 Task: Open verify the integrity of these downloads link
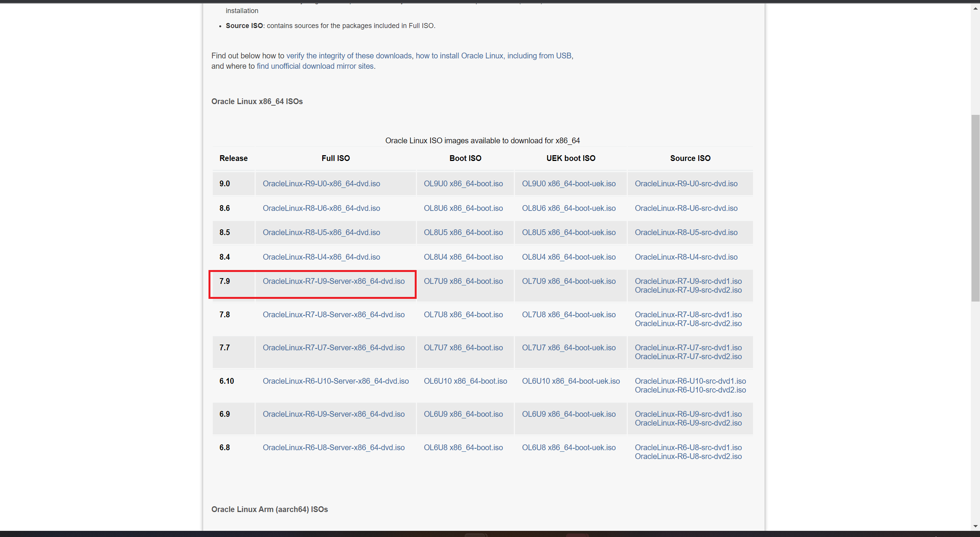click(x=349, y=56)
